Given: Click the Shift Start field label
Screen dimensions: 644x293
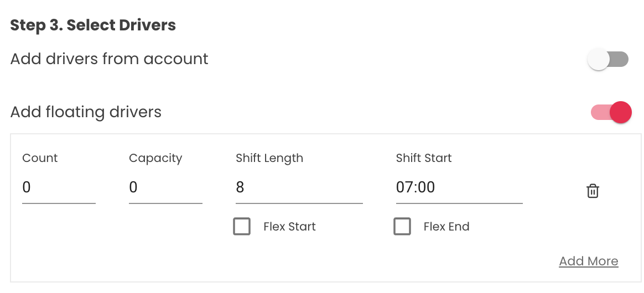Looking at the screenshot, I should [424, 158].
